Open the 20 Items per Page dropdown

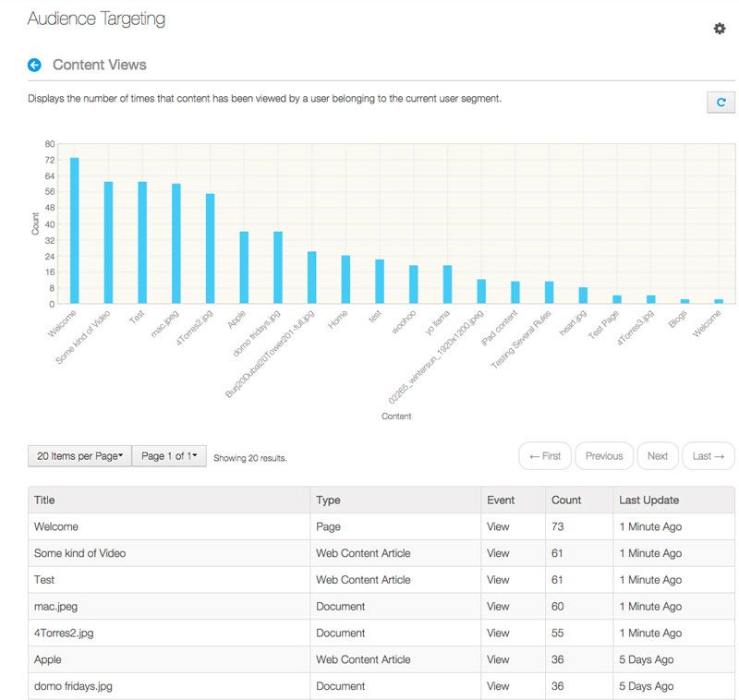coord(79,456)
